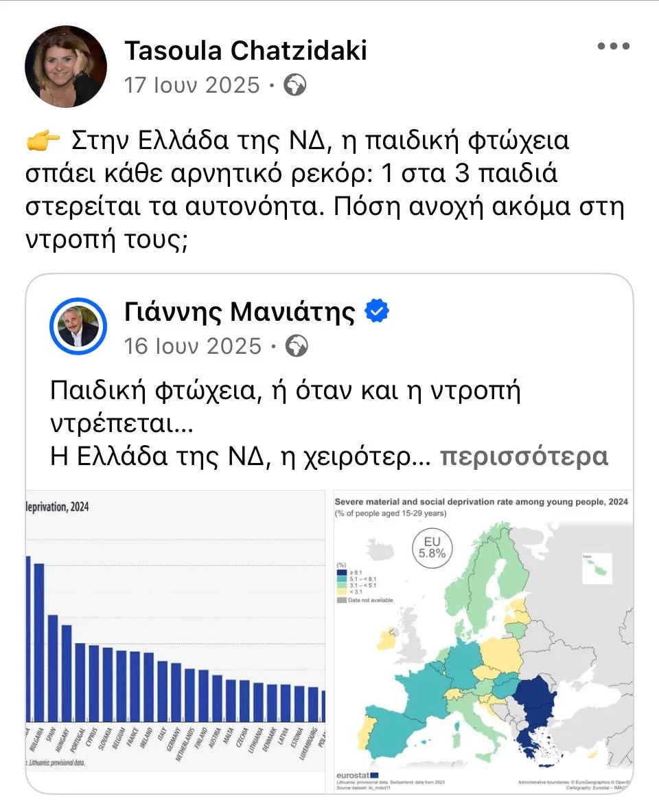659x812 pixels.
Task: Click the blue verified badge
Action: click(377, 313)
